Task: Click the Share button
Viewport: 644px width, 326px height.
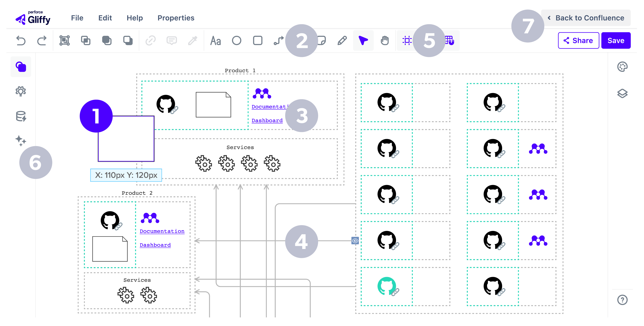Action: (578, 41)
